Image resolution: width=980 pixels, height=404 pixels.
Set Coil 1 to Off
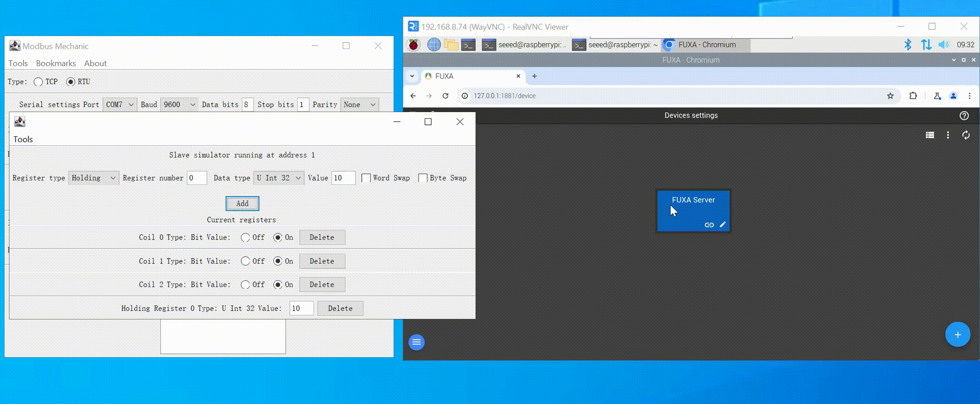pos(245,261)
